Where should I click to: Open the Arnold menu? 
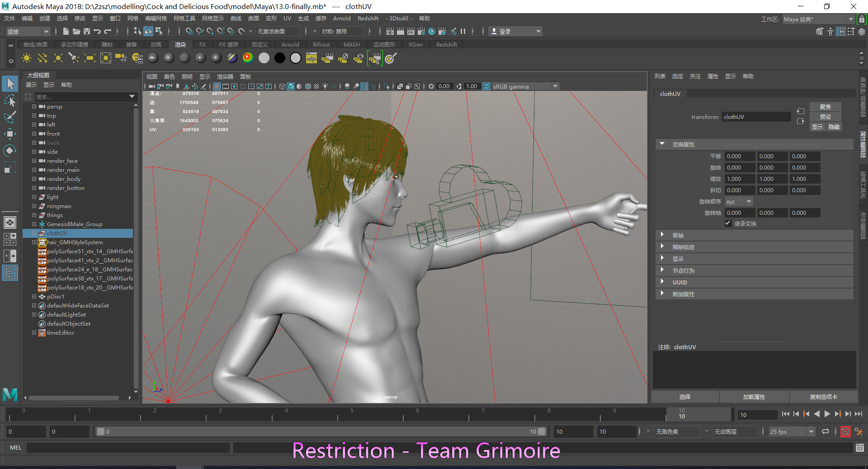click(x=341, y=19)
